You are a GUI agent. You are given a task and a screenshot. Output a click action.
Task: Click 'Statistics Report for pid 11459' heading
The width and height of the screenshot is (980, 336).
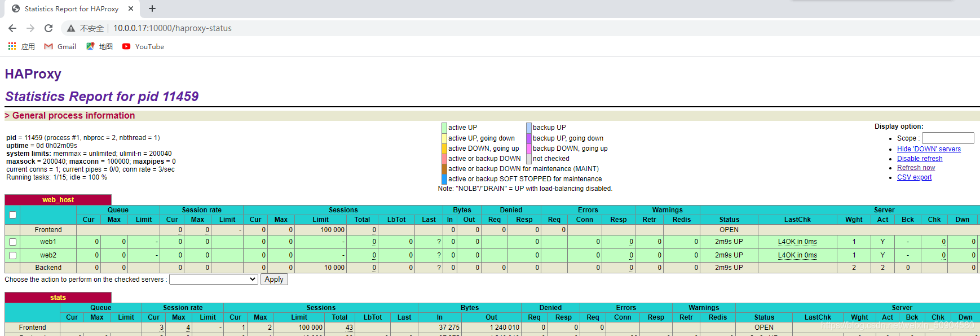pyautogui.click(x=102, y=97)
